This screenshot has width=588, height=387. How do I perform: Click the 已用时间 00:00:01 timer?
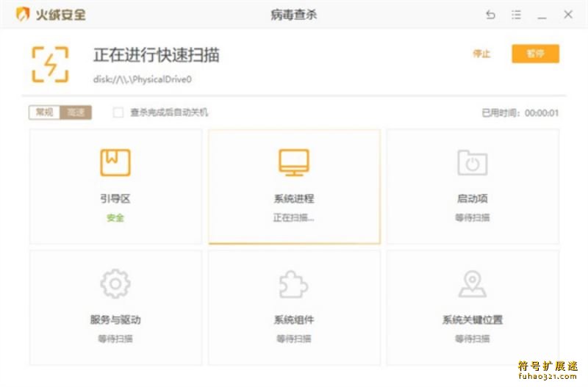coord(520,113)
